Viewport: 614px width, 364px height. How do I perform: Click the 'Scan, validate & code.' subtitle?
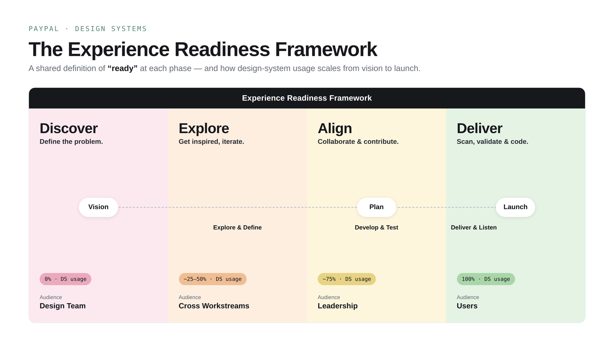point(492,142)
